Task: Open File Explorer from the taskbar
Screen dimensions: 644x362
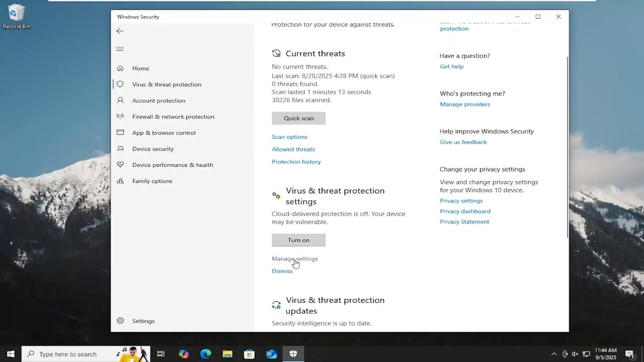Action: tap(227, 354)
